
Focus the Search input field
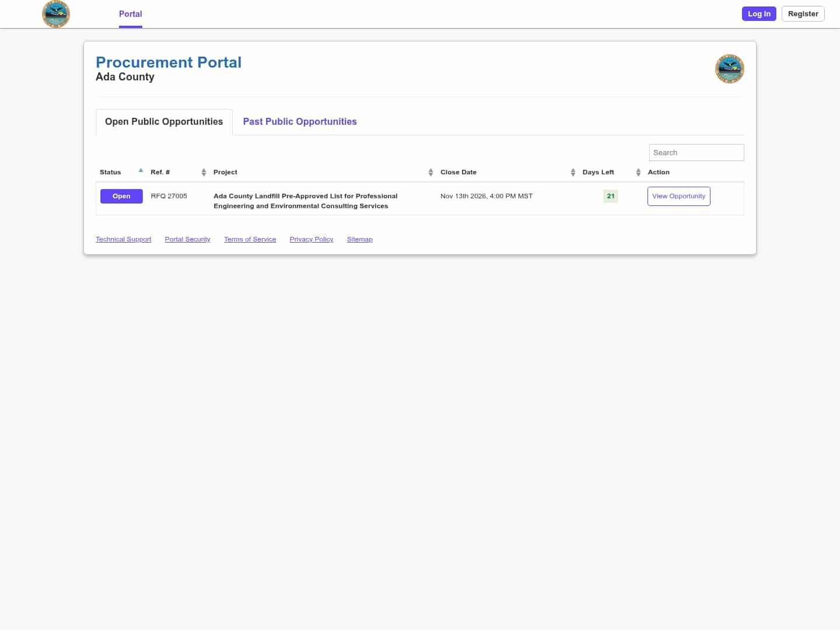(x=696, y=152)
